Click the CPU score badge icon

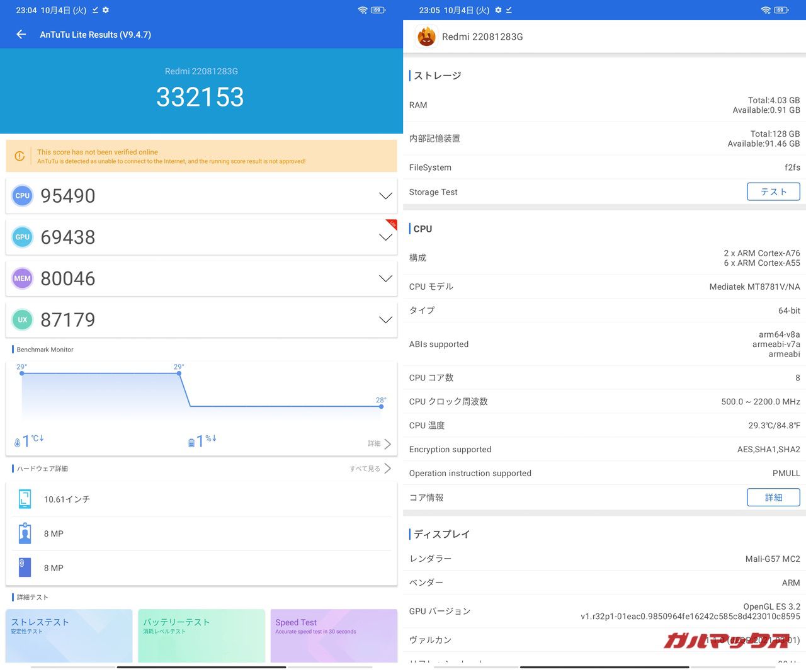[x=23, y=196]
